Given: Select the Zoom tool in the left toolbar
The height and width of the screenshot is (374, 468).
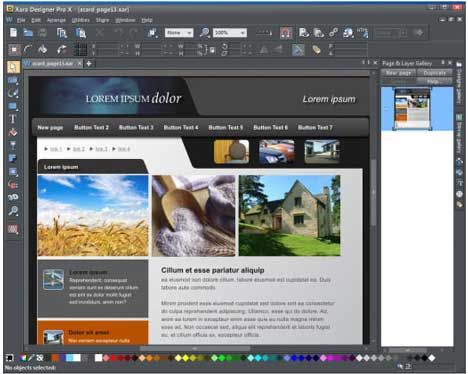Looking at the screenshot, I should click(x=13, y=211).
